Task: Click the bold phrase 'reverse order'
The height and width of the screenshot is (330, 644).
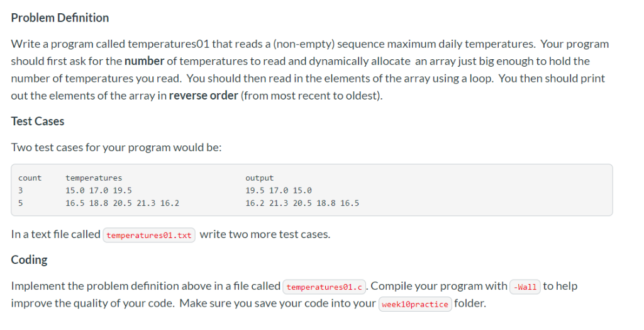Action: [x=204, y=96]
